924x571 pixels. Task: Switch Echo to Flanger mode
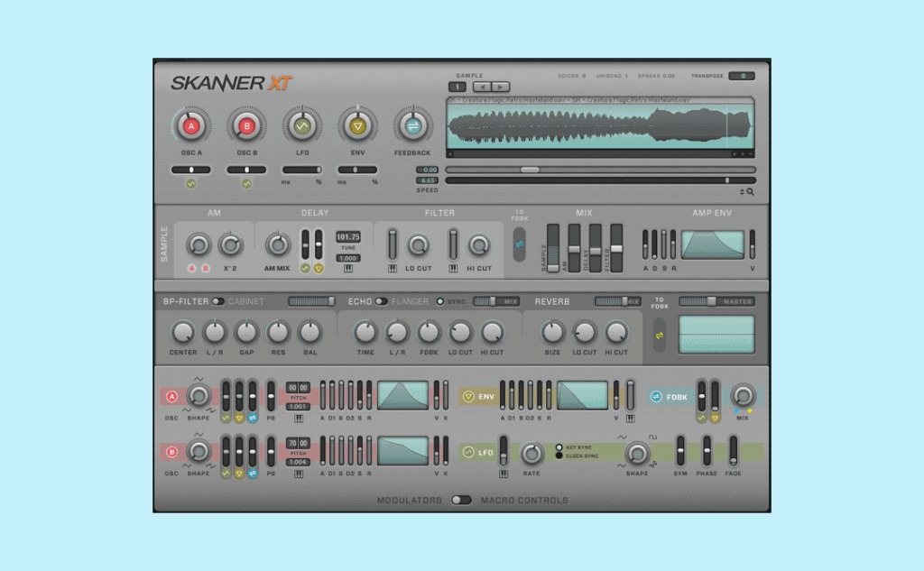tap(382, 301)
